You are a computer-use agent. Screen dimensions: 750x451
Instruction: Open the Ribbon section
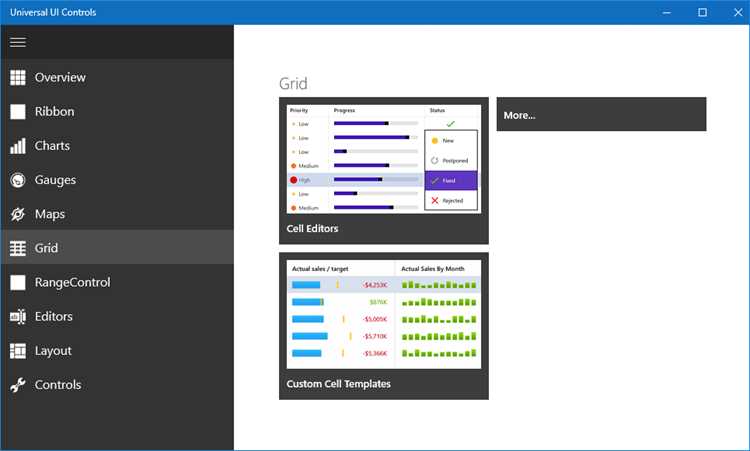(x=117, y=111)
